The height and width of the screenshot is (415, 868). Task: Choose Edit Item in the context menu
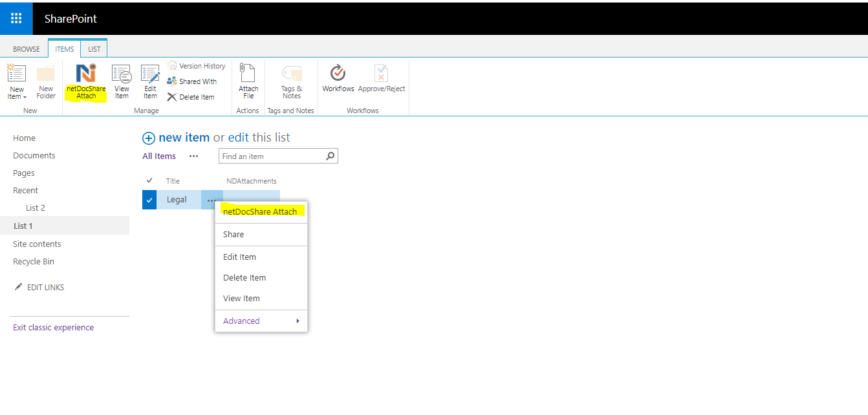pyautogui.click(x=261, y=257)
